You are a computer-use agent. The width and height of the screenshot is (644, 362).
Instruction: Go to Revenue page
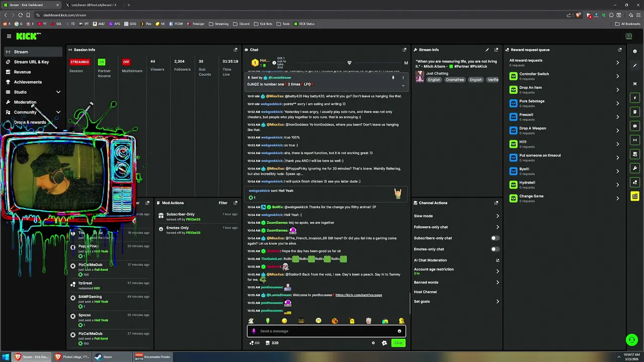33,72
